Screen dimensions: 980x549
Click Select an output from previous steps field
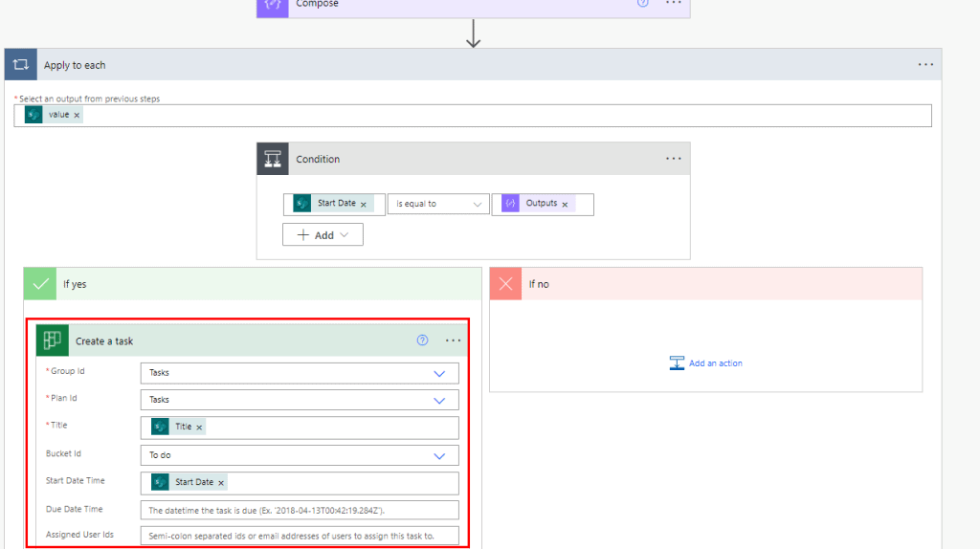pos(473,116)
